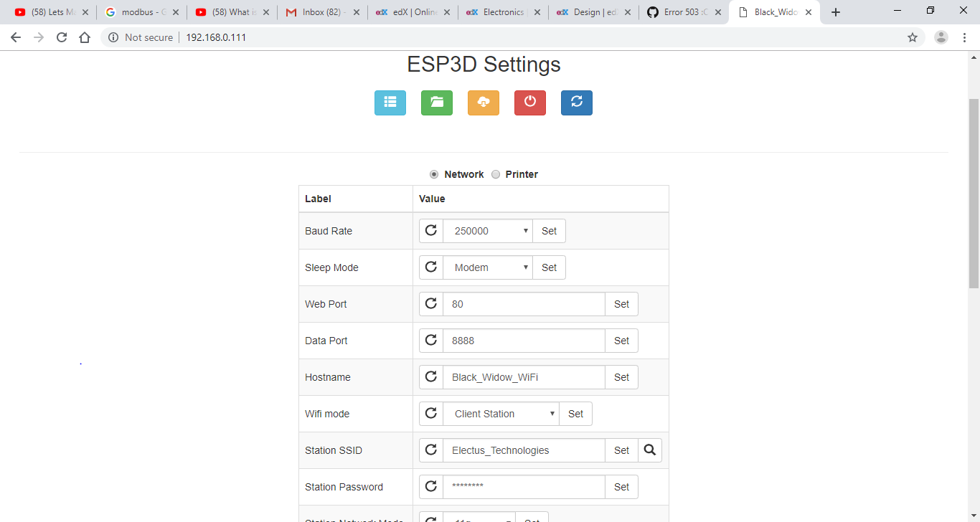Scan for Wi-Fi networks via the magnifier icon
980x522 pixels.
pyautogui.click(x=649, y=450)
